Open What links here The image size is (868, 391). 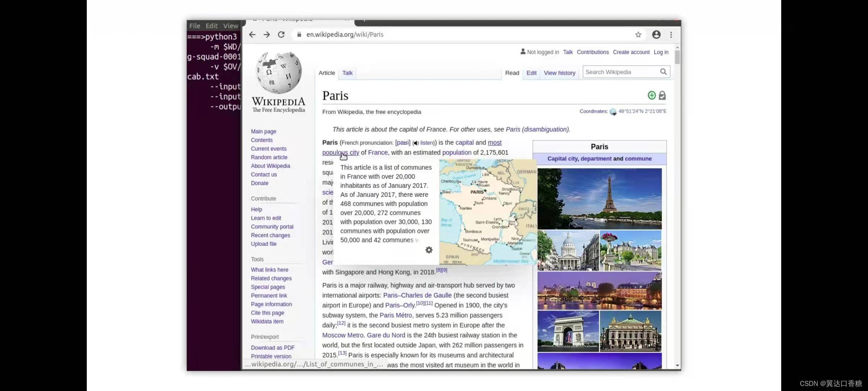pos(269,270)
